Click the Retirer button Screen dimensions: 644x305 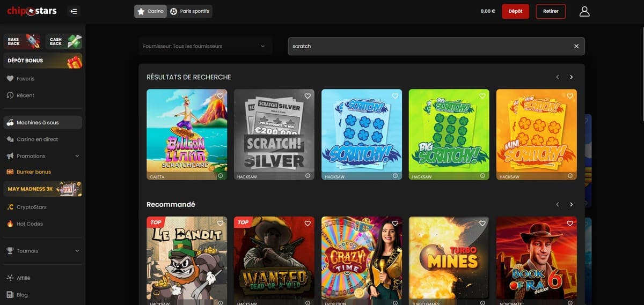coord(551,11)
